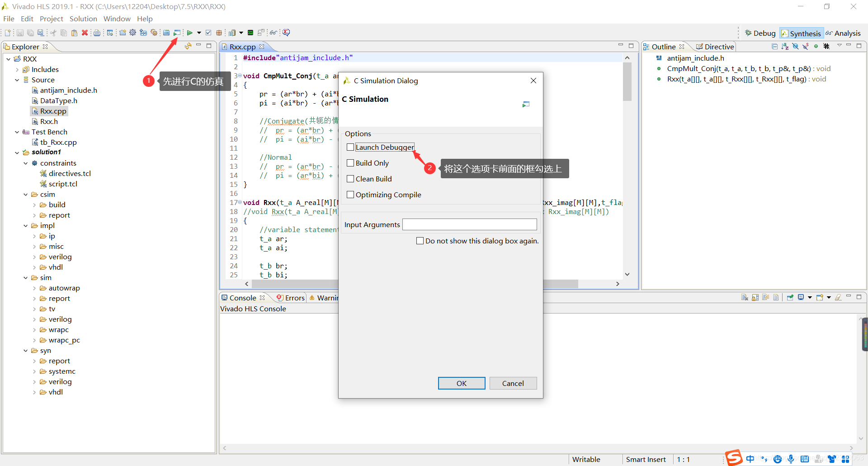This screenshot has width=868, height=466.
Task: Click Cancel in C Simulation Dialog
Action: click(x=513, y=383)
